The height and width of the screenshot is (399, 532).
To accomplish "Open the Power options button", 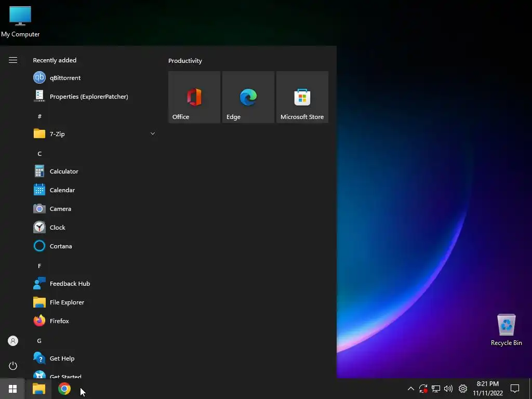I will pyautogui.click(x=13, y=366).
